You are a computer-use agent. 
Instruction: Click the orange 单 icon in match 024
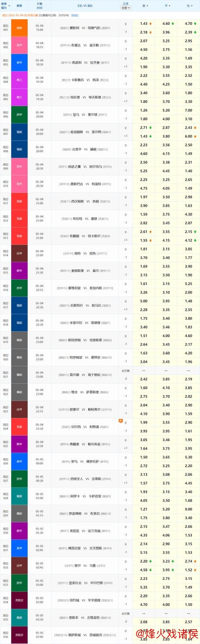tap(120, 421)
